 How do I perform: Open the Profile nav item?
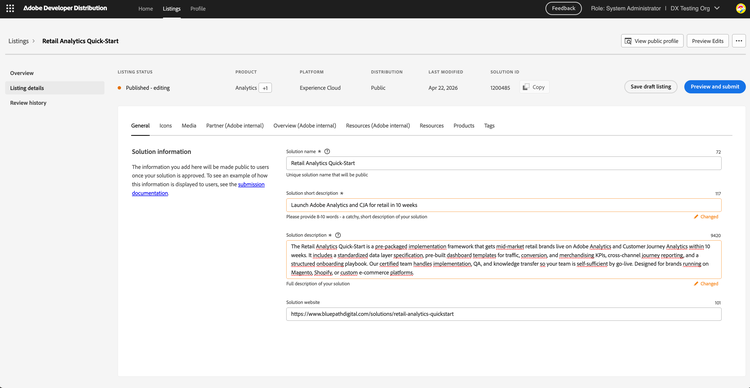click(198, 9)
